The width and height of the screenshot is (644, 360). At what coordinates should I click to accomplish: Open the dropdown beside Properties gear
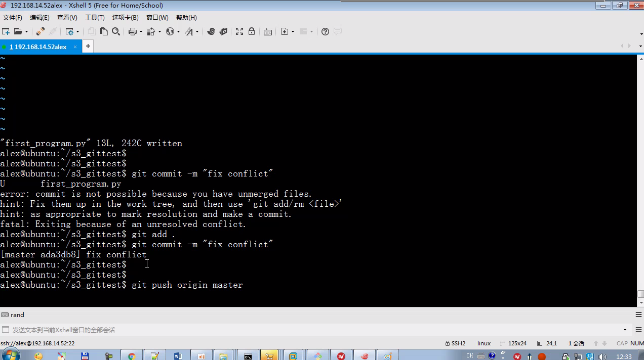[x=77, y=31]
